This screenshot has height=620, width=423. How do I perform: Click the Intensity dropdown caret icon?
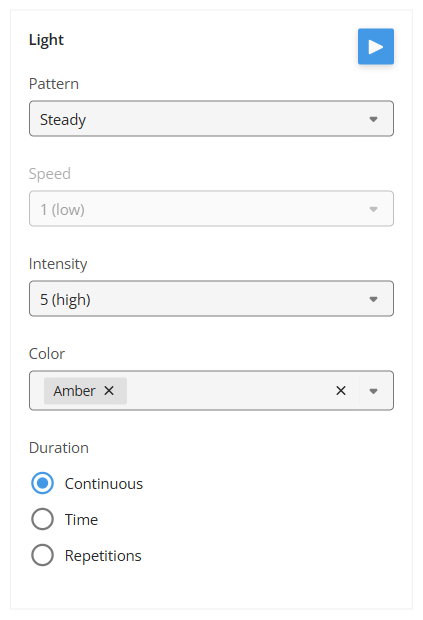pos(373,299)
